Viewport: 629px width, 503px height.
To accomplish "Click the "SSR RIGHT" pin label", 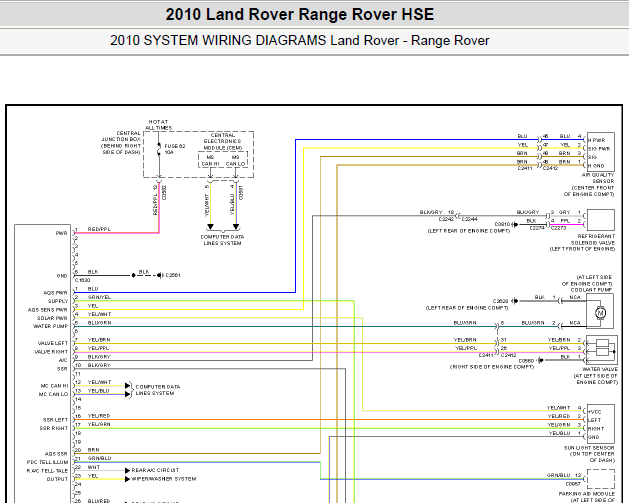I will (x=54, y=428).
